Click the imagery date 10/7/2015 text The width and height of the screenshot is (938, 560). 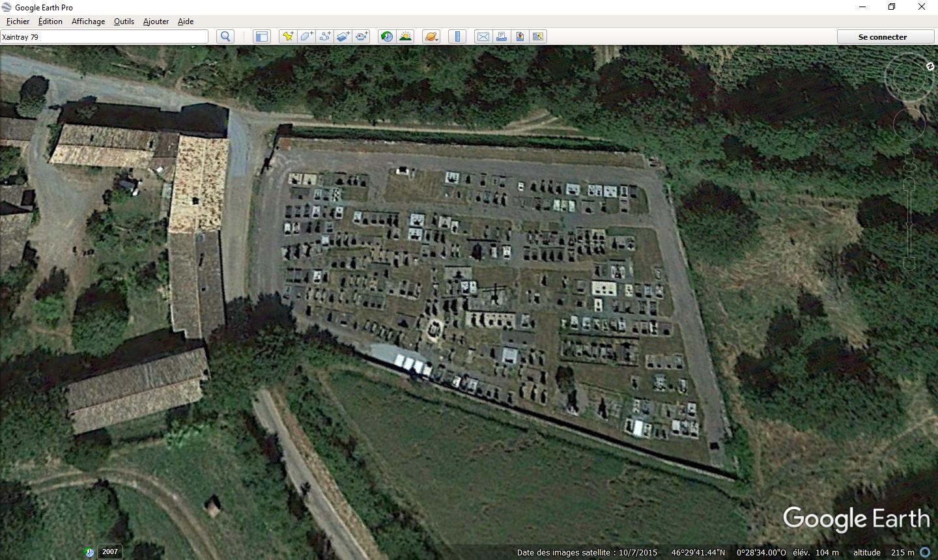[x=638, y=552]
